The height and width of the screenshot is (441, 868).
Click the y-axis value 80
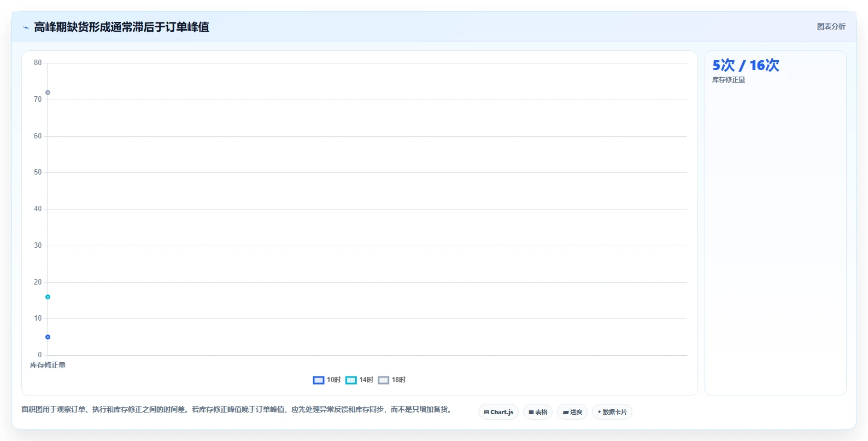(38, 63)
